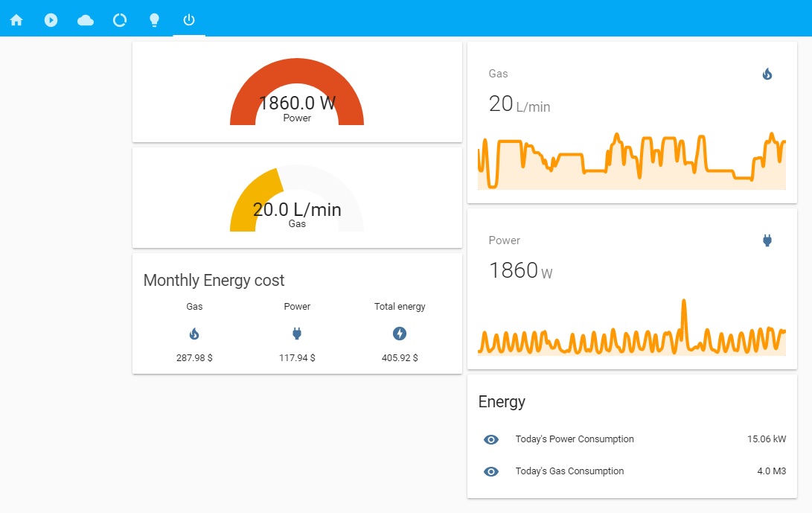Click the lightning bolt icon under Total energy

(x=400, y=334)
